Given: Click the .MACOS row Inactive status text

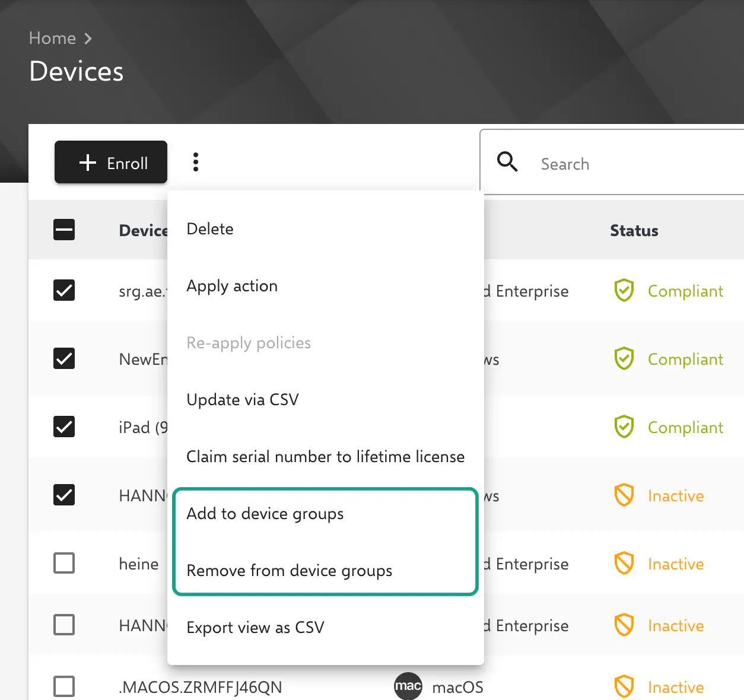Looking at the screenshot, I should [x=676, y=687].
